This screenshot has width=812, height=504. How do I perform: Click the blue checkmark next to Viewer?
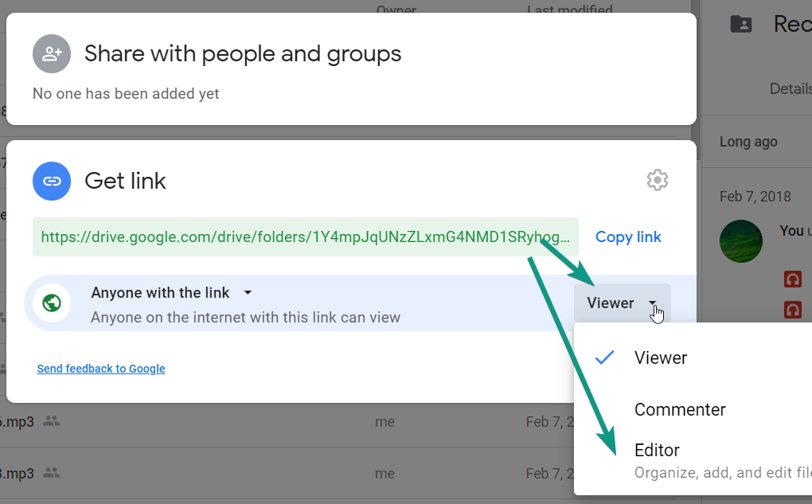click(605, 357)
